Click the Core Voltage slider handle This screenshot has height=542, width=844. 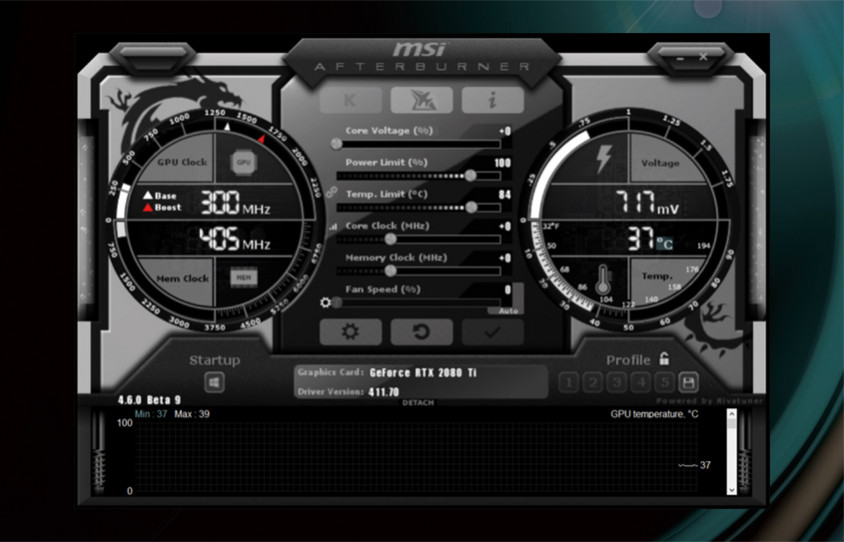(336, 144)
